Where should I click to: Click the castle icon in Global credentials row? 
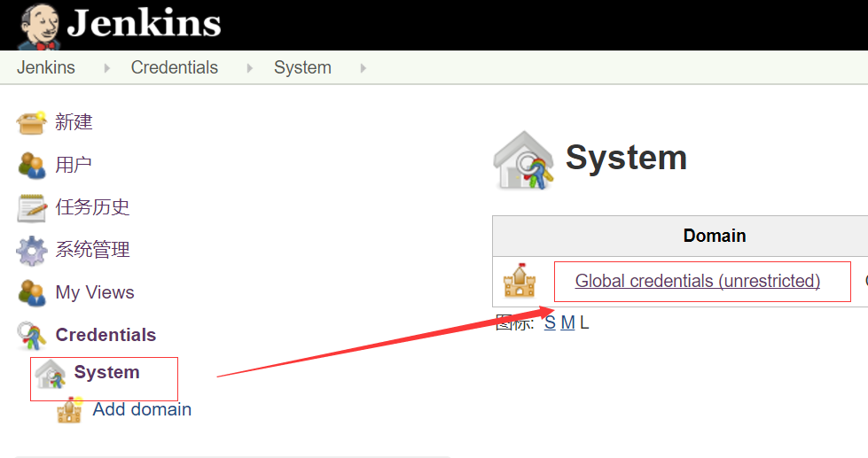click(x=520, y=281)
